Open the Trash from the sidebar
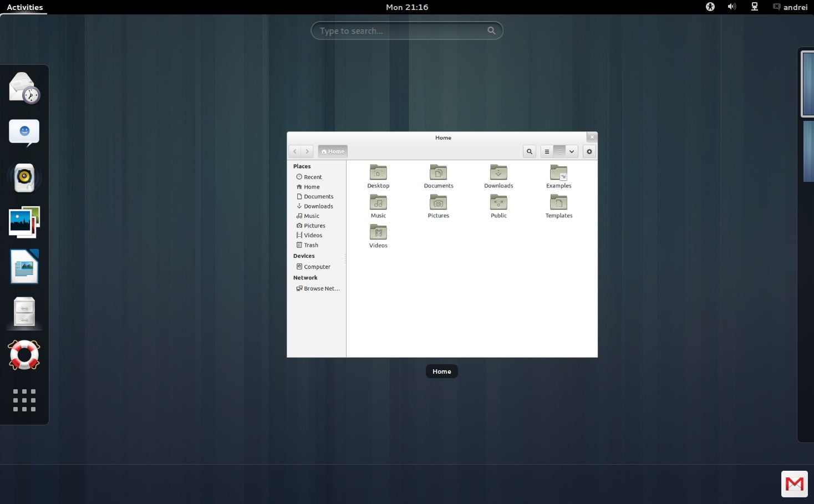Image resolution: width=814 pixels, height=504 pixels. [311, 245]
